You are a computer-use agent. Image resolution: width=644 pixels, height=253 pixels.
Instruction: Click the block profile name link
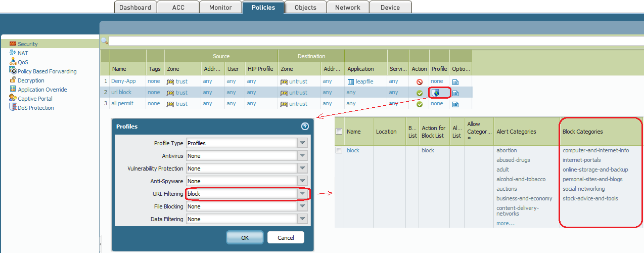tap(353, 151)
